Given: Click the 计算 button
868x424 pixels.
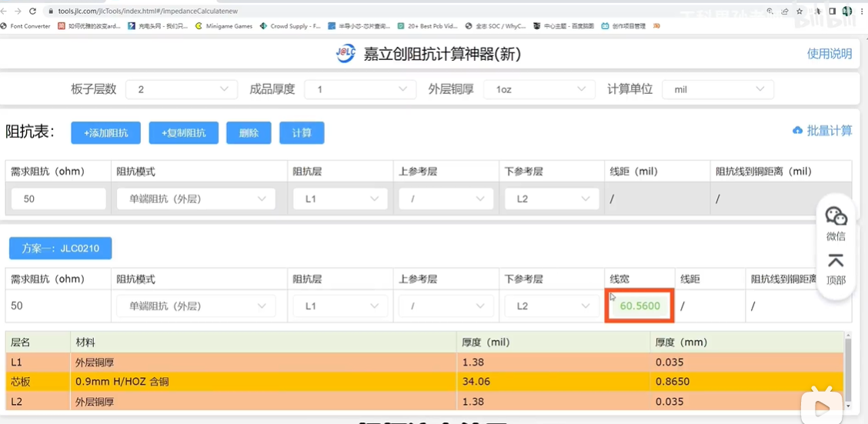Looking at the screenshot, I should (302, 133).
